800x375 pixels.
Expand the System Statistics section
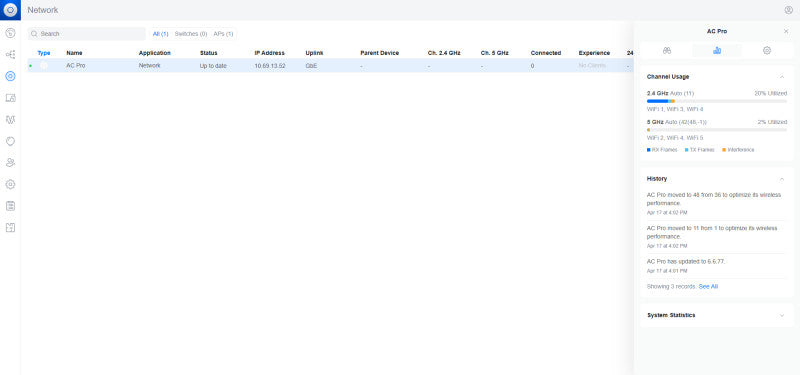(x=782, y=315)
